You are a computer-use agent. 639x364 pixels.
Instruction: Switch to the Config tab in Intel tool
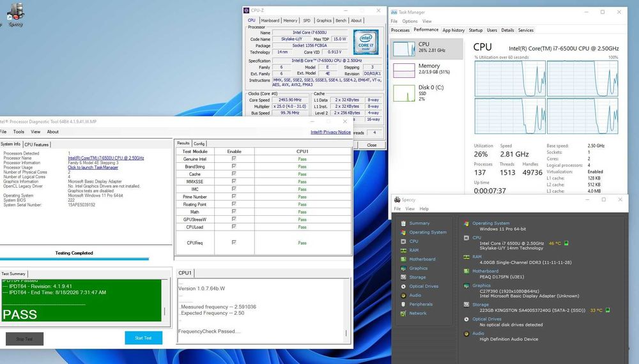tap(199, 144)
